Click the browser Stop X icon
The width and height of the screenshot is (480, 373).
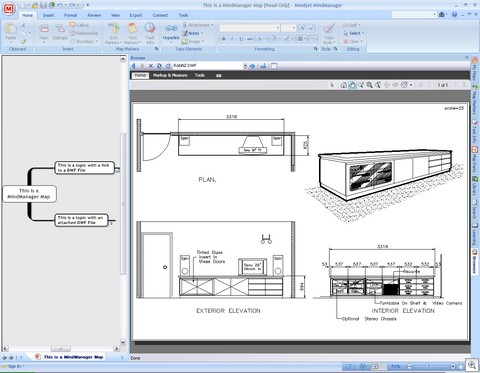[151, 66]
